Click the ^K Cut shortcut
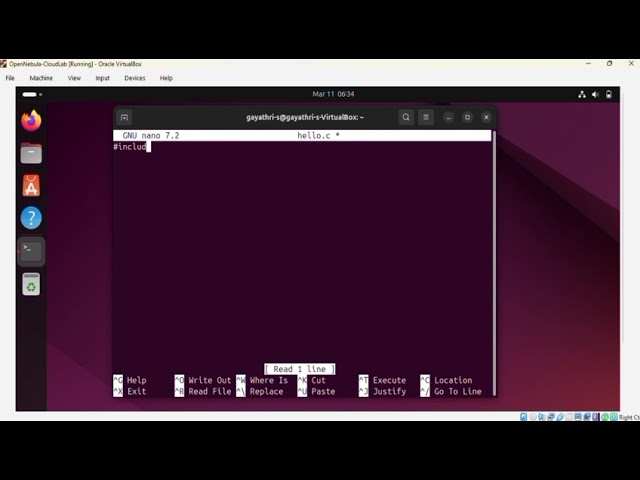 [x=312, y=380]
